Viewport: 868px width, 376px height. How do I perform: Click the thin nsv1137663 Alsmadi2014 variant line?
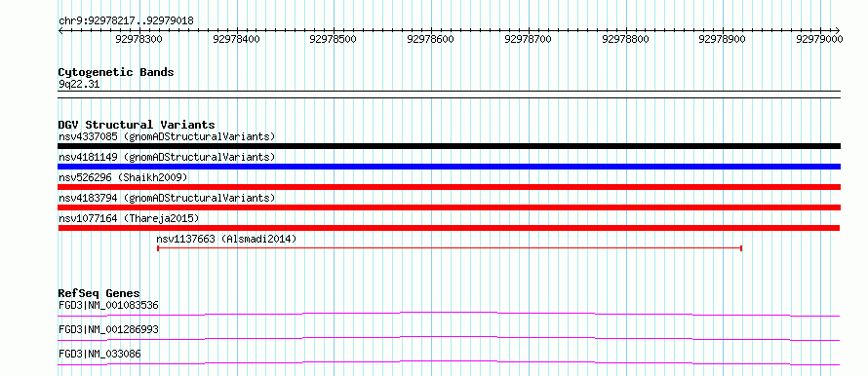[x=450, y=248]
